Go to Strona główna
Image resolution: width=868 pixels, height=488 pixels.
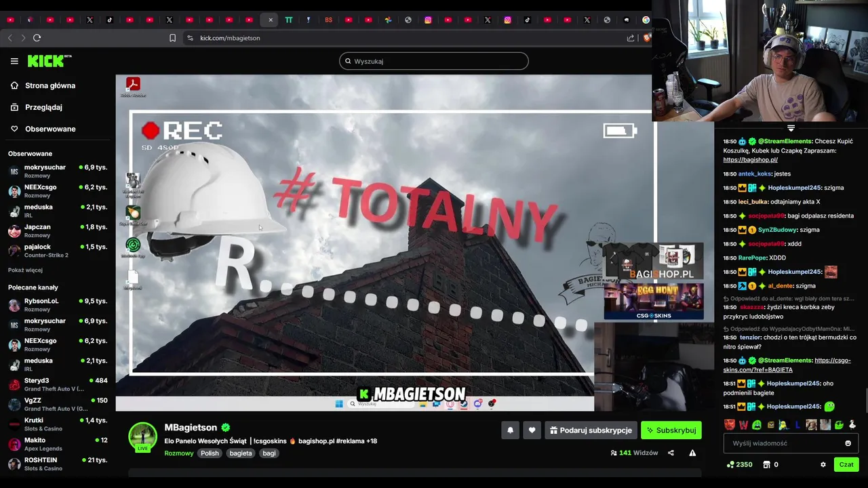point(50,85)
